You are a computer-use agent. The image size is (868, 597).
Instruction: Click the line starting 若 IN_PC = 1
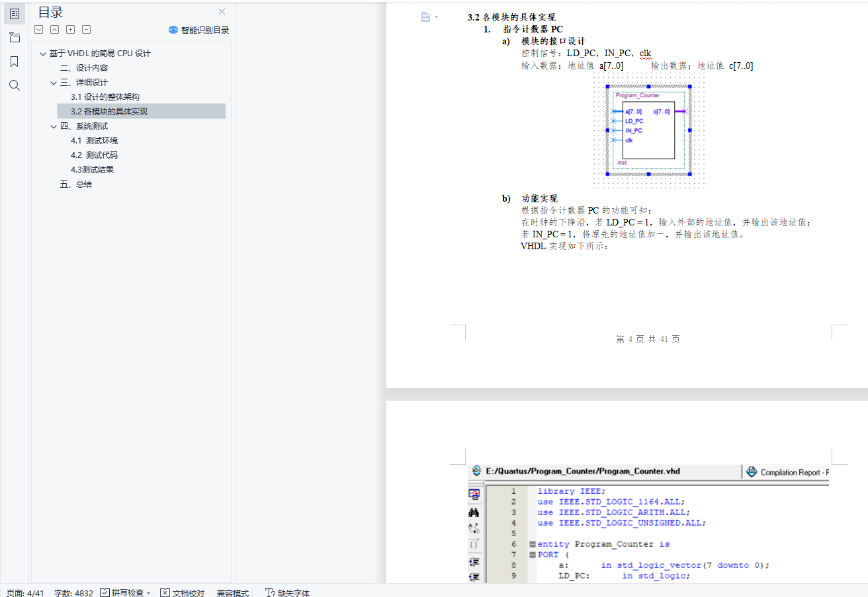point(633,234)
